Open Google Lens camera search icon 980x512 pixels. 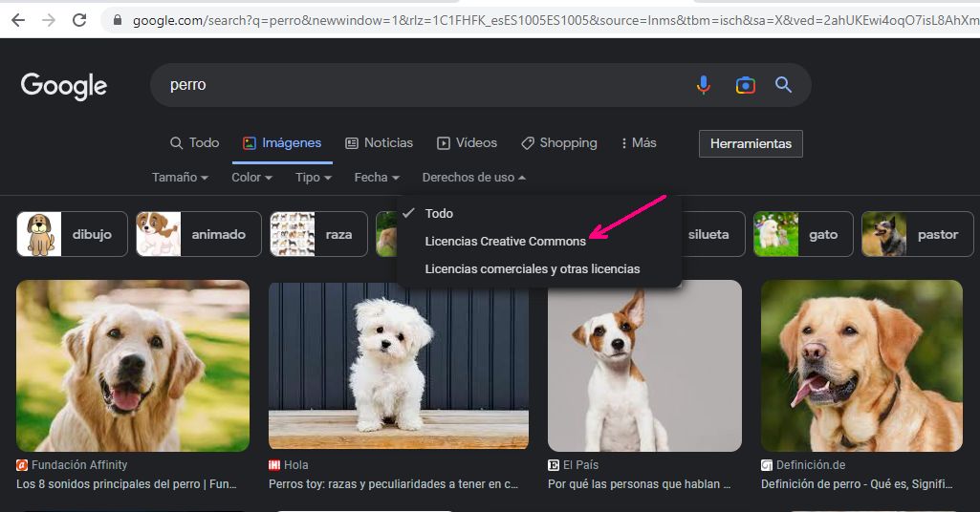[745, 85]
